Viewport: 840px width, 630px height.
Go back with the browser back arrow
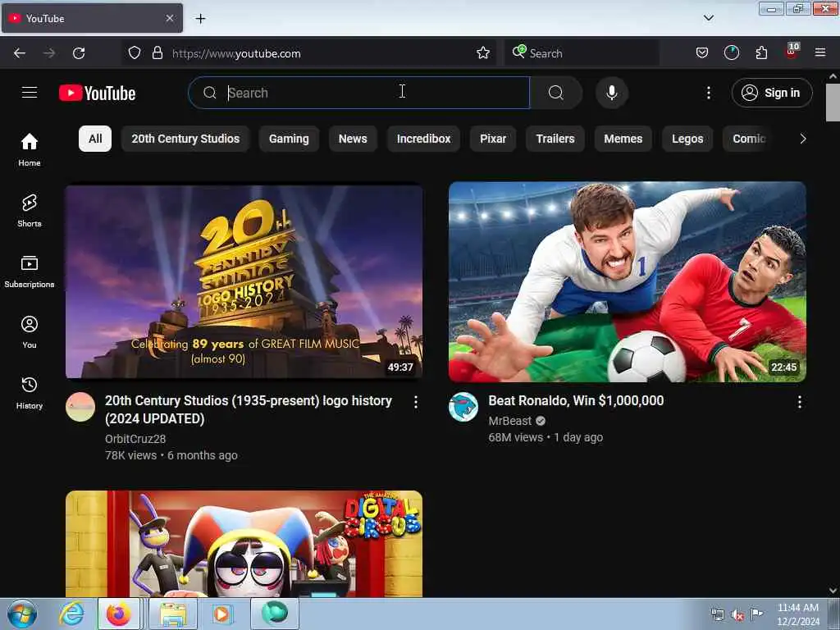pyautogui.click(x=20, y=53)
